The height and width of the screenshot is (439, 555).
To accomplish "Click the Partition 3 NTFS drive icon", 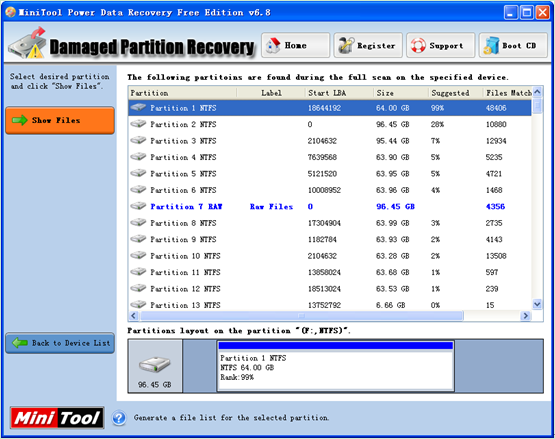I will [138, 140].
